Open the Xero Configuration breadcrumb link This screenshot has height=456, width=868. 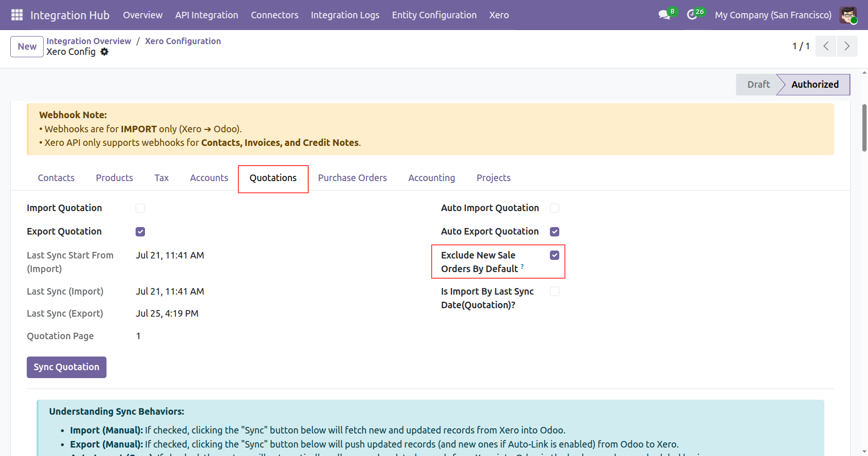pos(183,41)
